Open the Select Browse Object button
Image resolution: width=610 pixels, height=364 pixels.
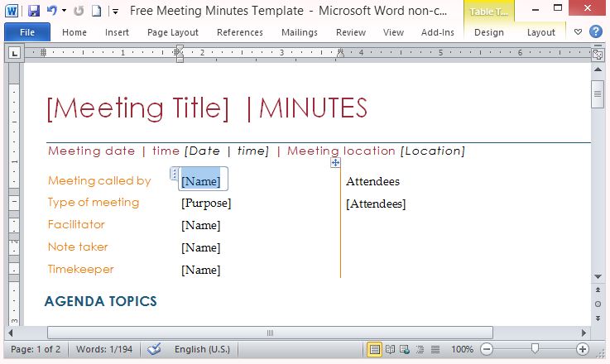(598, 304)
